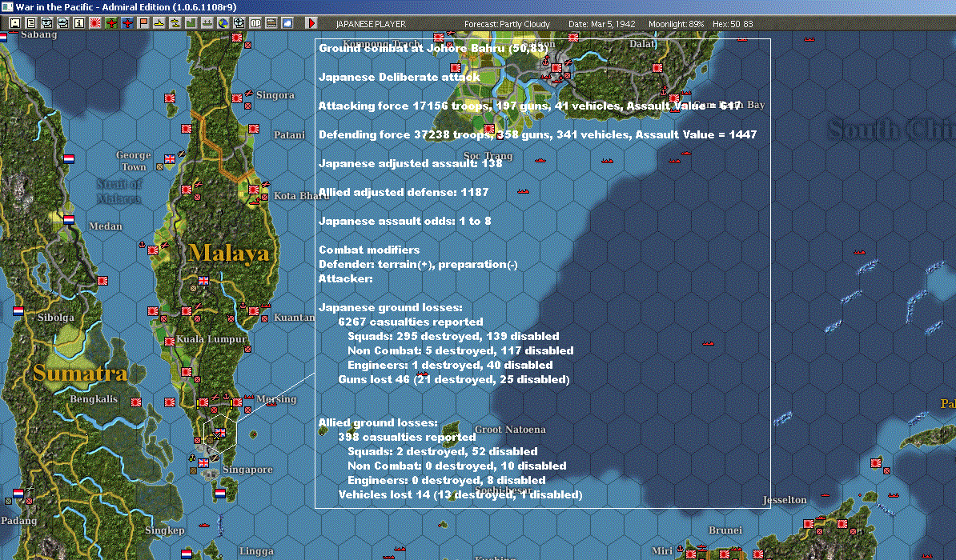Click the floppy disk save game toolbar icon
Viewport: 956px width, 560px height.
[15, 23]
